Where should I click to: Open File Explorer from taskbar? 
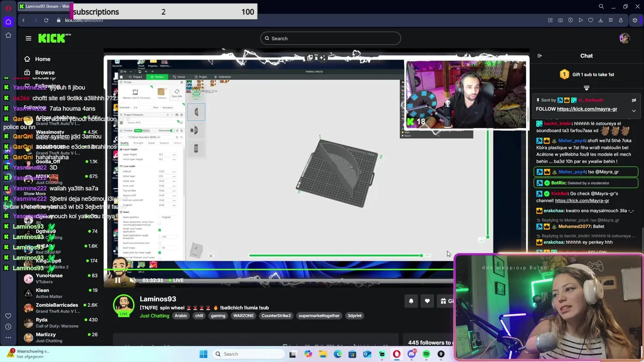coord(323,354)
